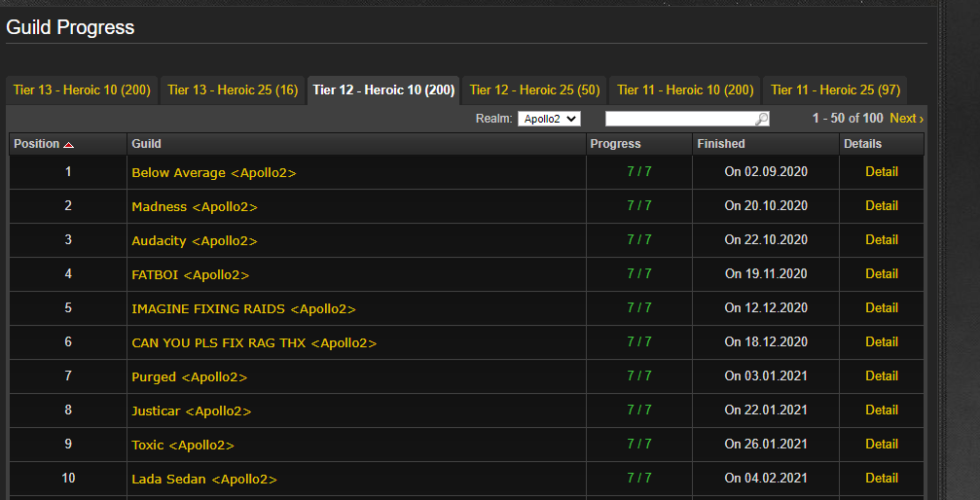Click finished date 'On 20.10.2020'

(766, 205)
